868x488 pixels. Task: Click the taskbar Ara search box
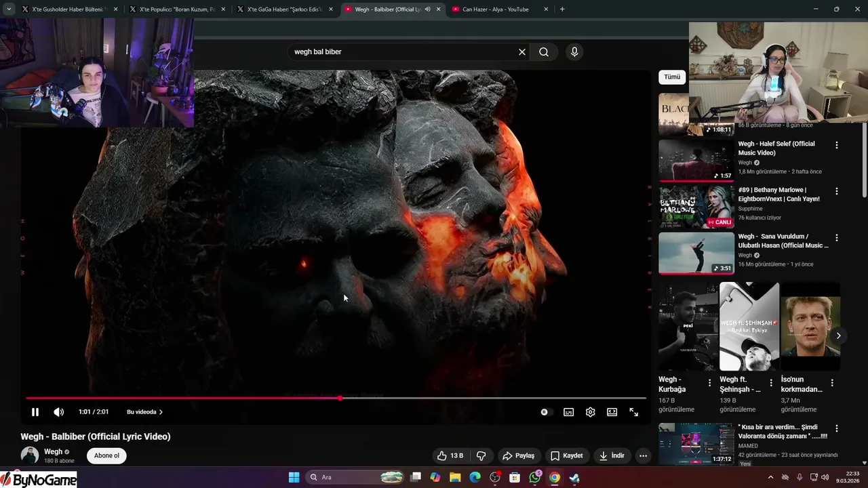point(356,477)
